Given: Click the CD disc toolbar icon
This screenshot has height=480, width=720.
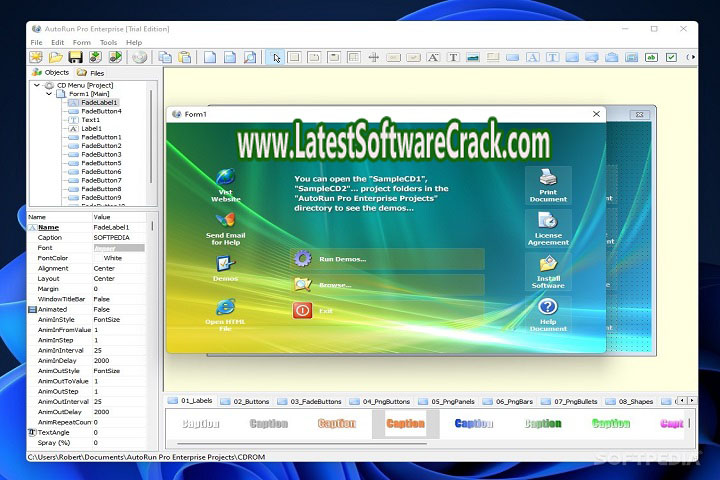Looking at the screenshot, I should click(140, 57).
